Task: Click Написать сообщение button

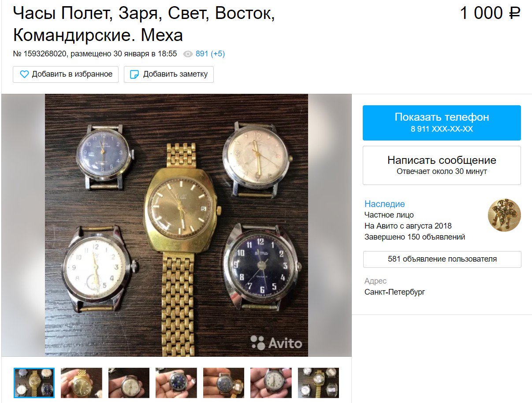Action: click(442, 165)
